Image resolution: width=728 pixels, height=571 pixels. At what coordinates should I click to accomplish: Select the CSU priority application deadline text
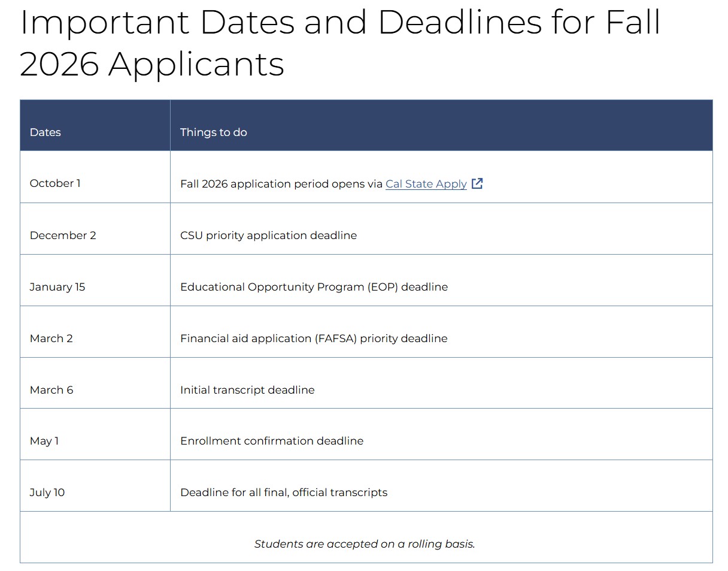tap(268, 235)
